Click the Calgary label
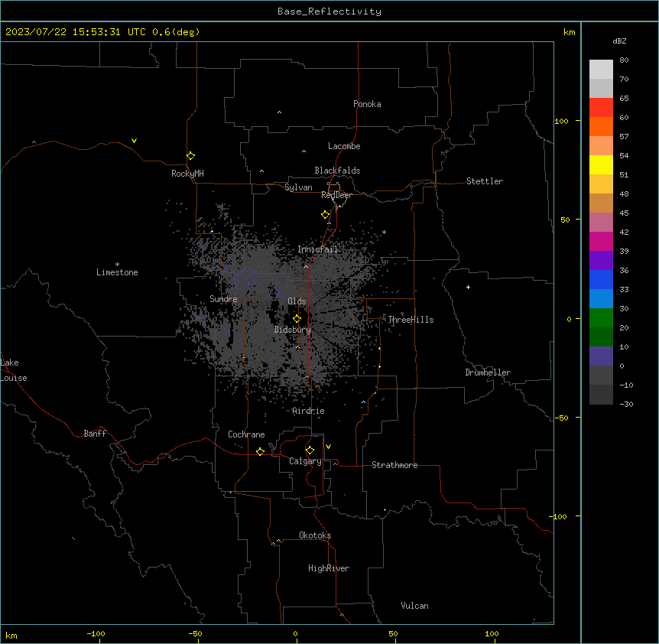This screenshot has height=644, width=659. click(306, 461)
